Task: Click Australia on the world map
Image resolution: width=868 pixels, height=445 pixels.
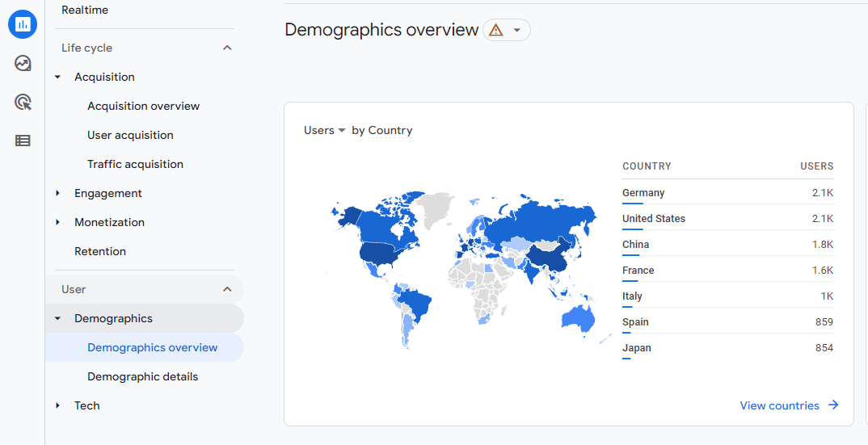Action: [x=579, y=320]
